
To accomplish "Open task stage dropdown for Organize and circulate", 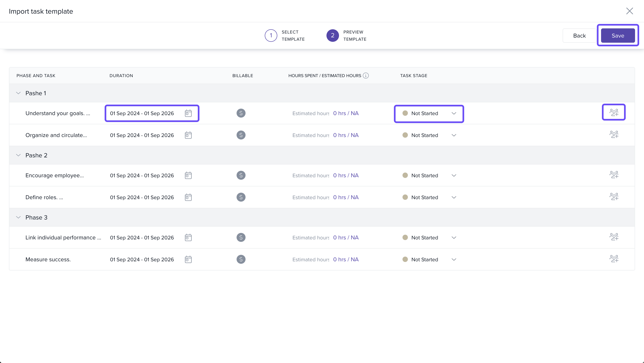I will pyautogui.click(x=429, y=135).
